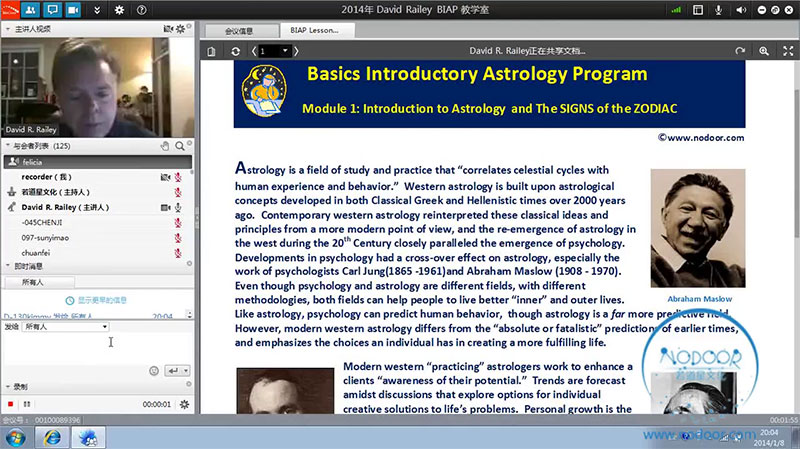Send message with the enter arrow button
Screen dimensions: 800x449
173,371
